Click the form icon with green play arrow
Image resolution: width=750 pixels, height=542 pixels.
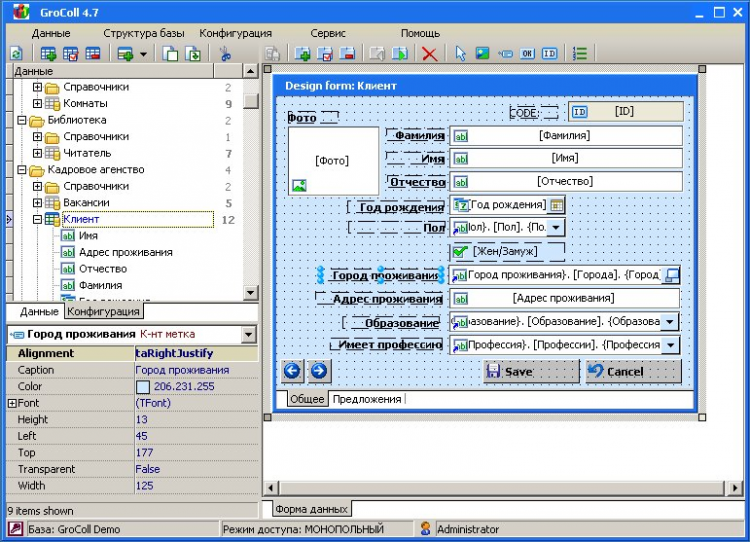(x=400, y=54)
